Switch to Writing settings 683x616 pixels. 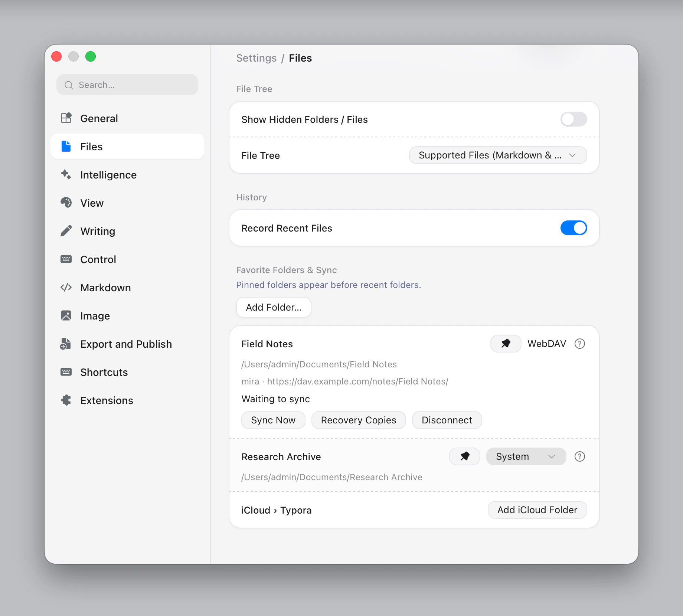127,231
